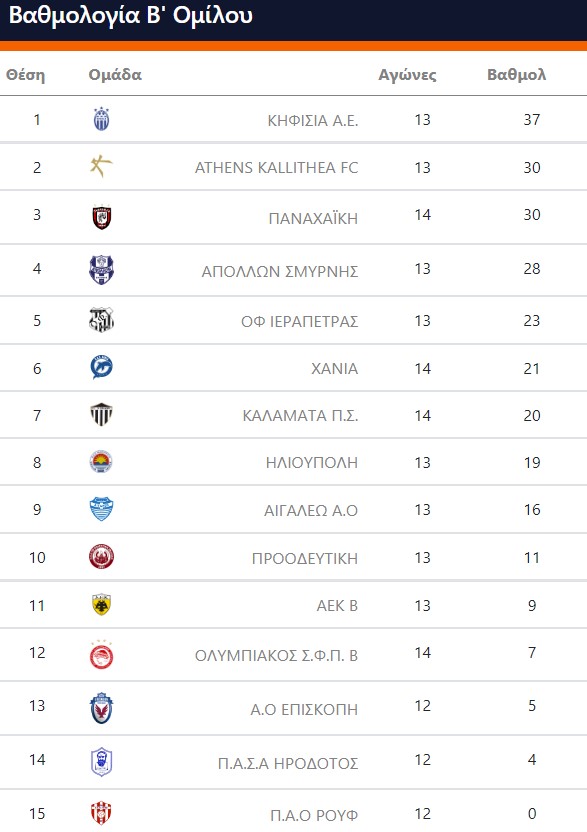This screenshot has width=587, height=832.
Task: Click the Π.Α.Σ.Α ΗΡΟΔΟΤΟΣ shield logo
Action: 101,762
